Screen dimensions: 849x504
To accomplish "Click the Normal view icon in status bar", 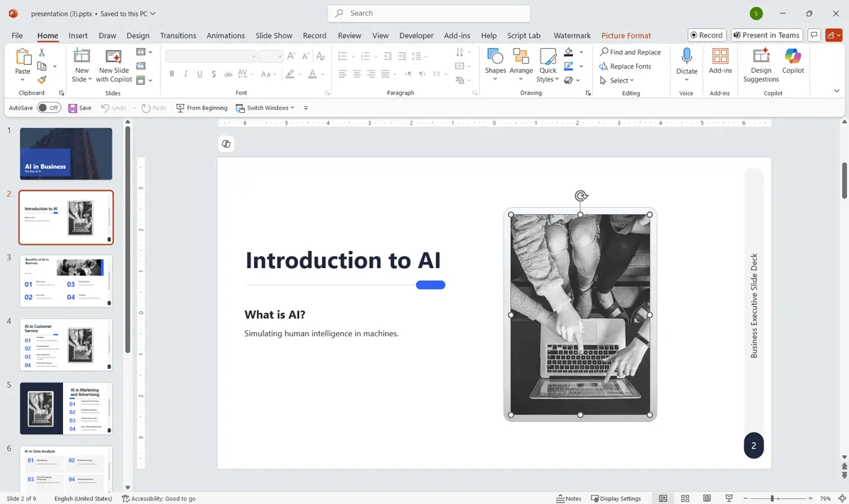I will click(x=663, y=498).
